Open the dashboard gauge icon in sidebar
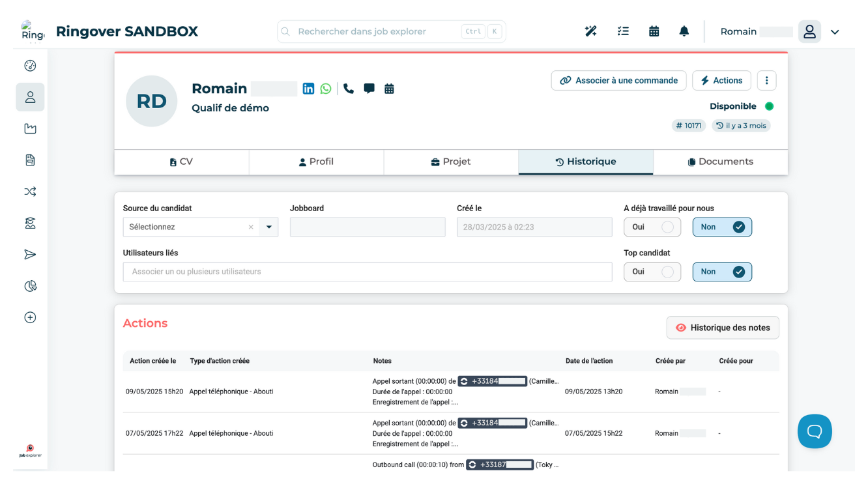This screenshot has width=868, height=486. [x=29, y=65]
